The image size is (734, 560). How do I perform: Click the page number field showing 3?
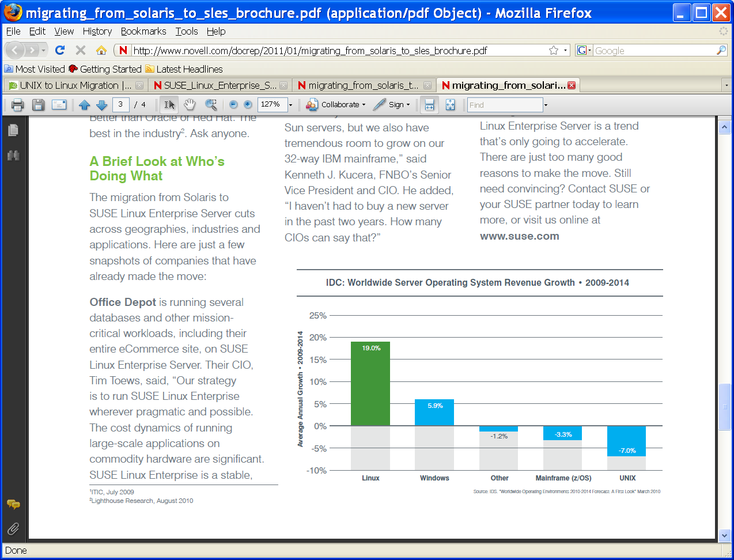coord(120,104)
